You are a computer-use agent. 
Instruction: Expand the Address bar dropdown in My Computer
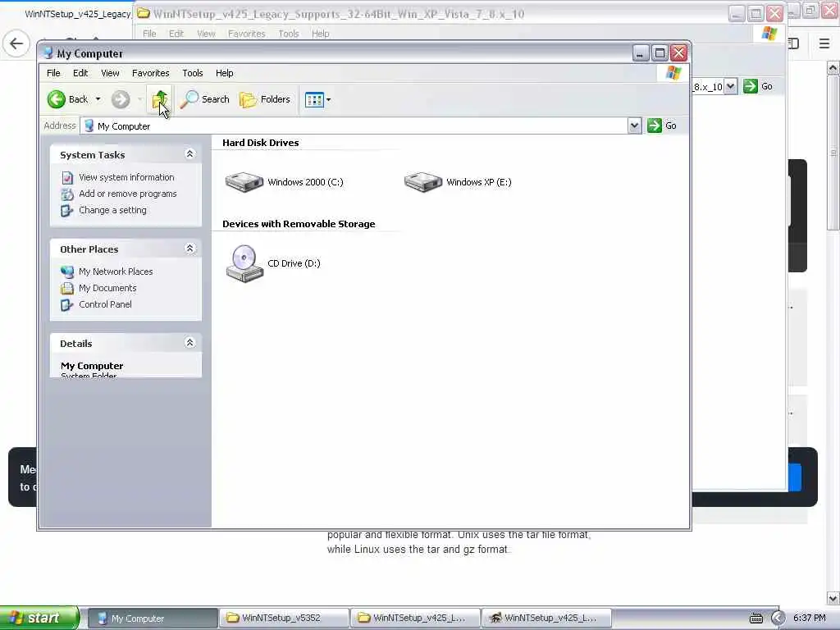pyautogui.click(x=634, y=126)
